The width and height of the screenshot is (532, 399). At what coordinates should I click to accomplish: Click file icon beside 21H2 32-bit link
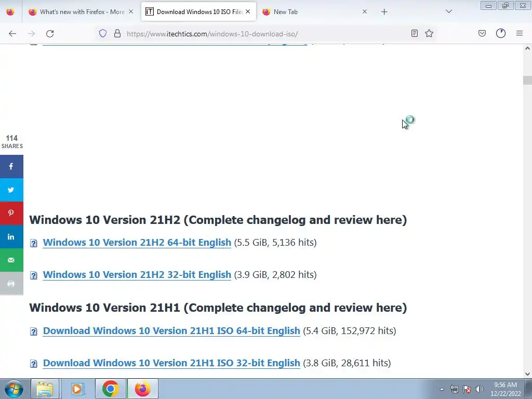click(34, 275)
